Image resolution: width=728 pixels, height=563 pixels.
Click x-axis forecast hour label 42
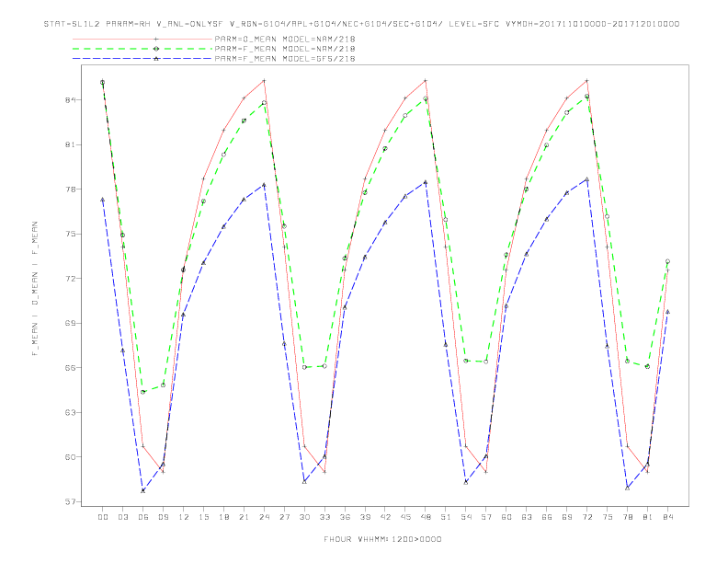click(x=385, y=517)
